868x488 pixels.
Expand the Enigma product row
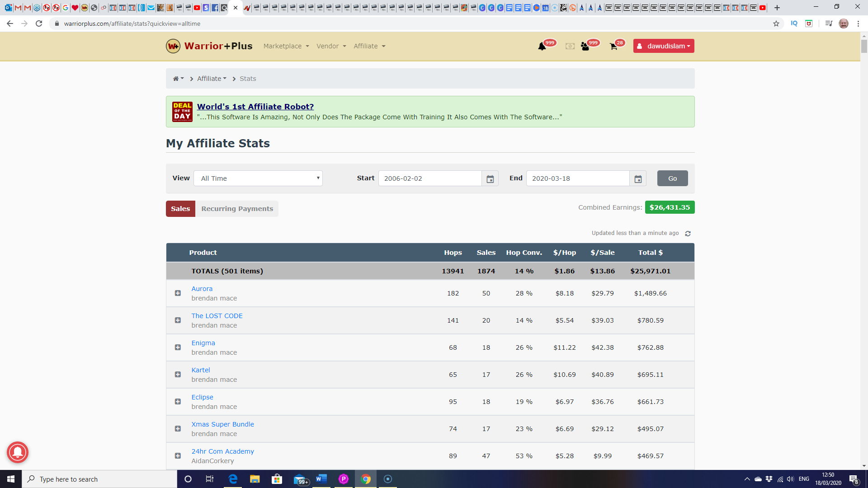(178, 347)
